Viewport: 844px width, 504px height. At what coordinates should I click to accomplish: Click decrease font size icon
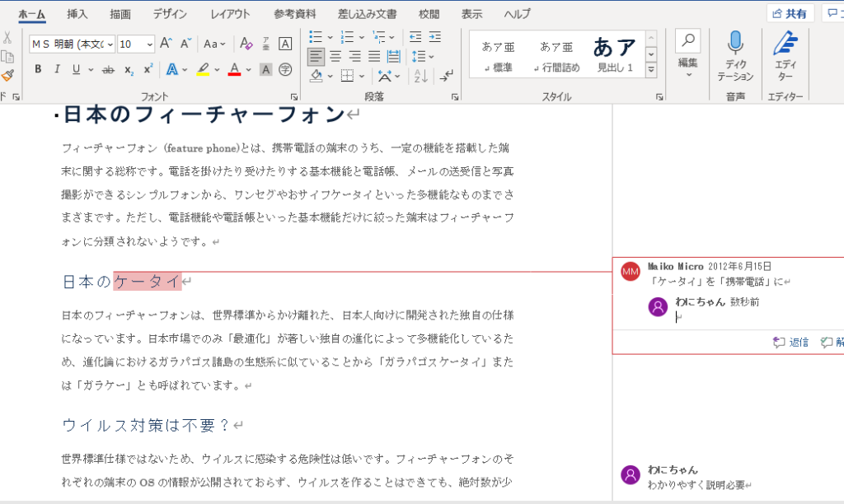[x=185, y=44]
